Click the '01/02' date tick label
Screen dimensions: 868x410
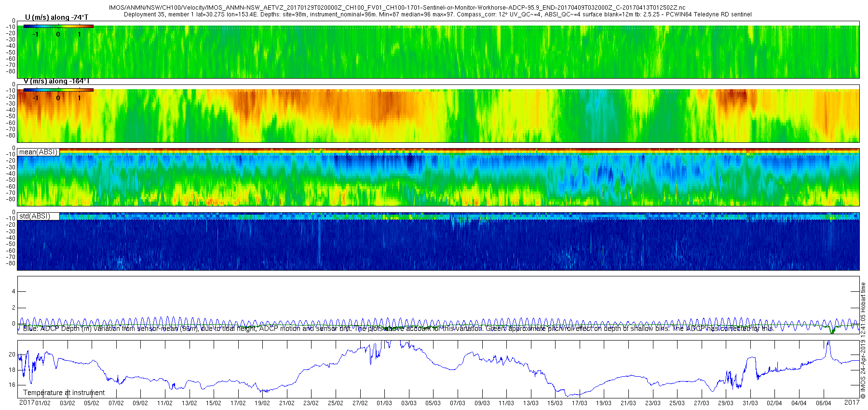click(x=43, y=403)
